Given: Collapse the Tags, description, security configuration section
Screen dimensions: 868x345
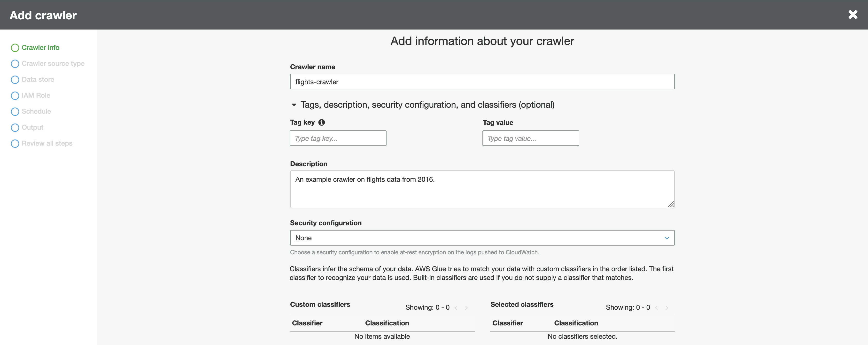Looking at the screenshot, I should (294, 105).
